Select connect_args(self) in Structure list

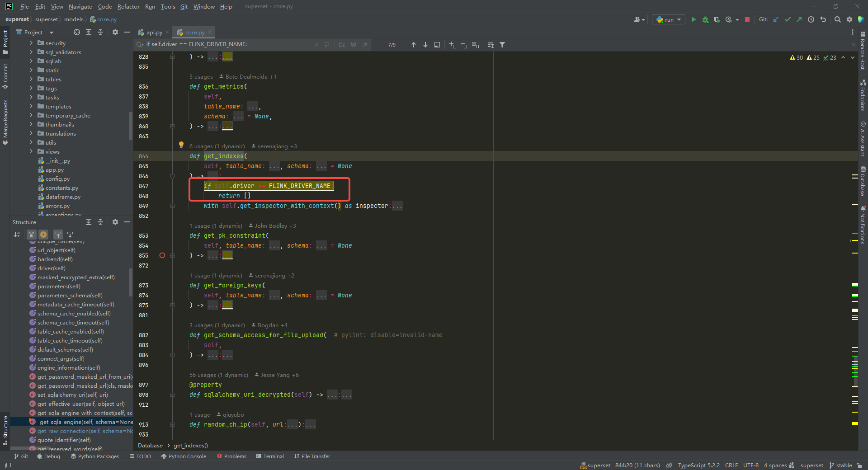[x=61, y=358]
